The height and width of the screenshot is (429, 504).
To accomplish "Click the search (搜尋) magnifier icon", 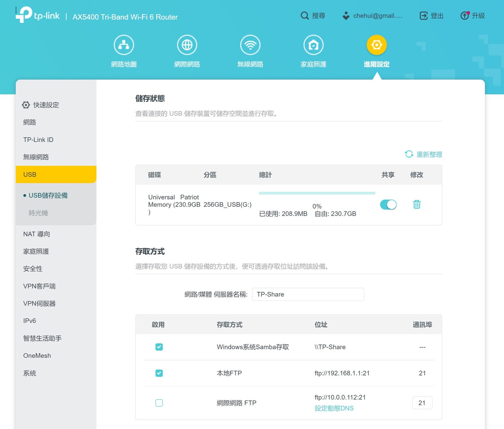I will [x=305, y=16].
